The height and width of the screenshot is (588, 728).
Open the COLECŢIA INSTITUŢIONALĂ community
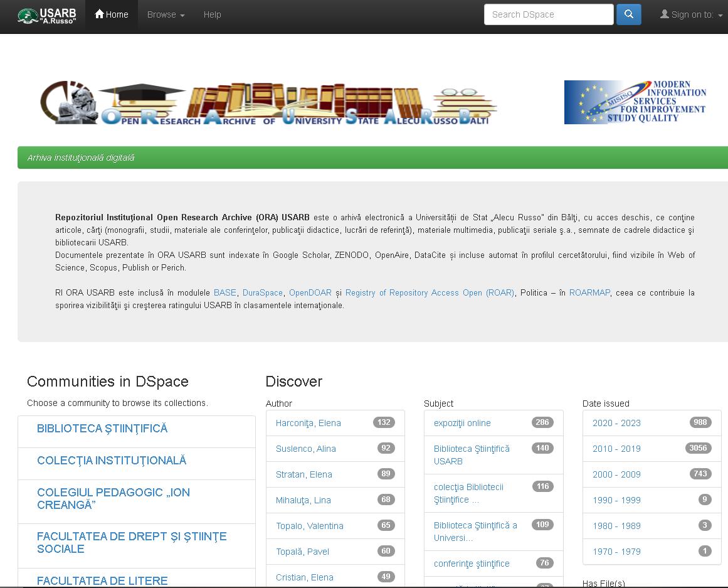coord(112,461)
